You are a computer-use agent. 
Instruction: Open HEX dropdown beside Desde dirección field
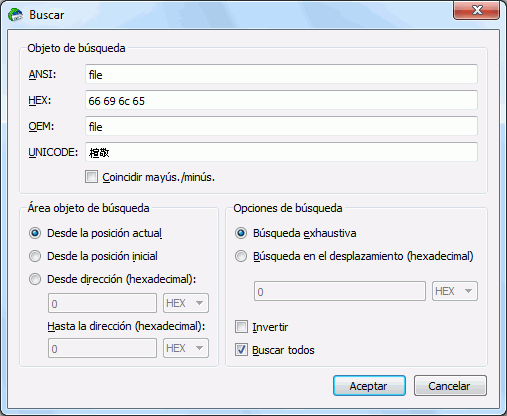tap(186, 303)
